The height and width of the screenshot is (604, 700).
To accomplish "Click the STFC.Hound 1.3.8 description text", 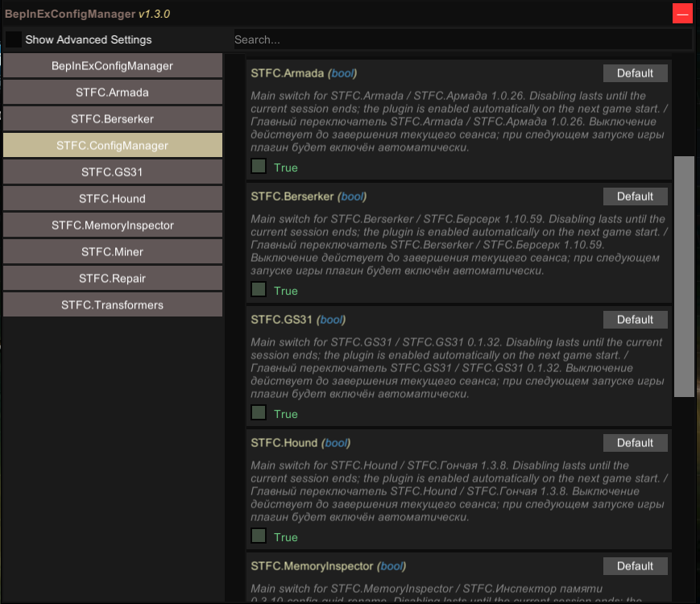I will 459,491.
